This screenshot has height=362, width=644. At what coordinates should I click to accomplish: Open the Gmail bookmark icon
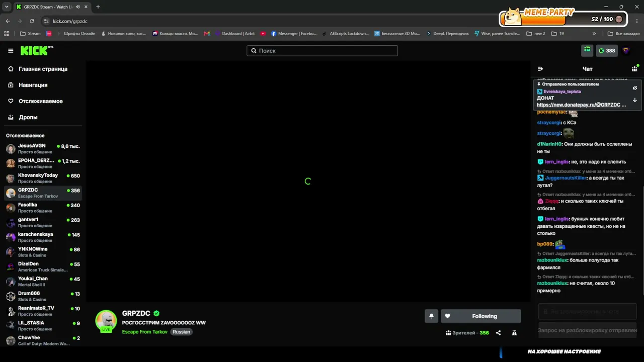pos(207,34)
